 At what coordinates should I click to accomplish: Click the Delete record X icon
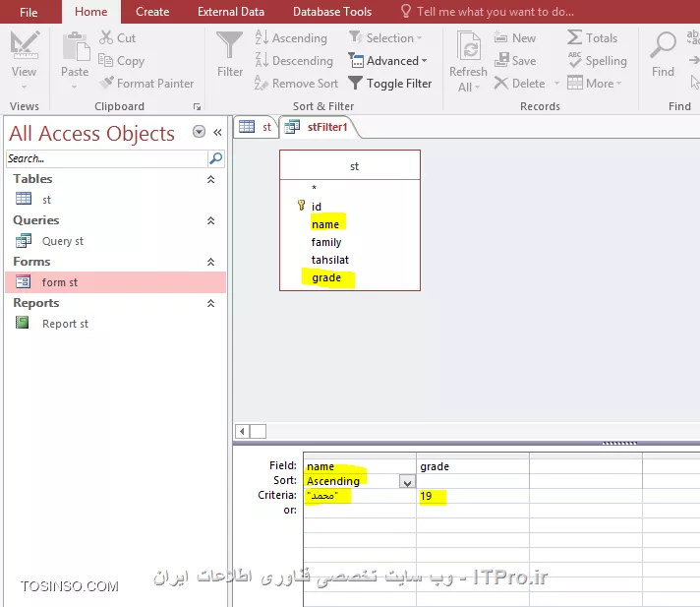(501, 83)
